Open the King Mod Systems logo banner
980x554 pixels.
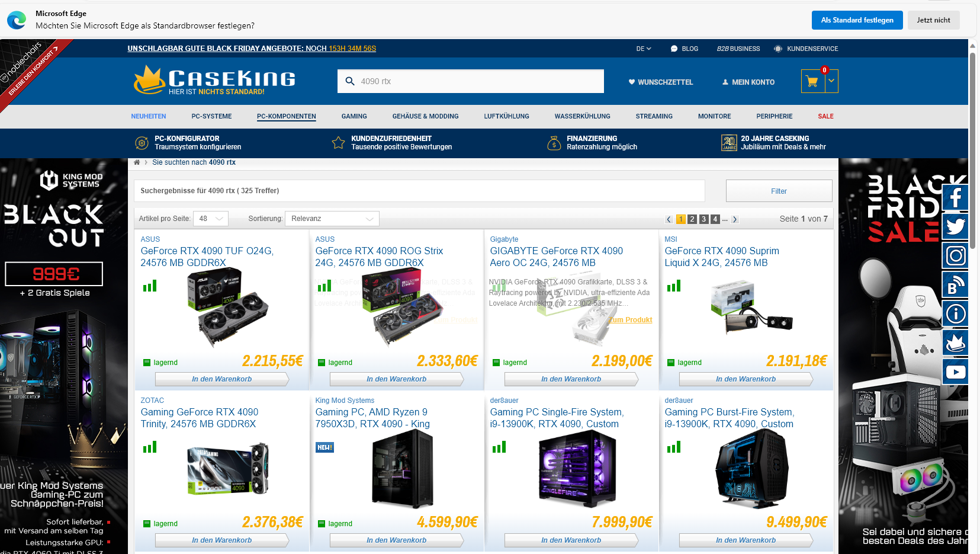tap(71, 180)
